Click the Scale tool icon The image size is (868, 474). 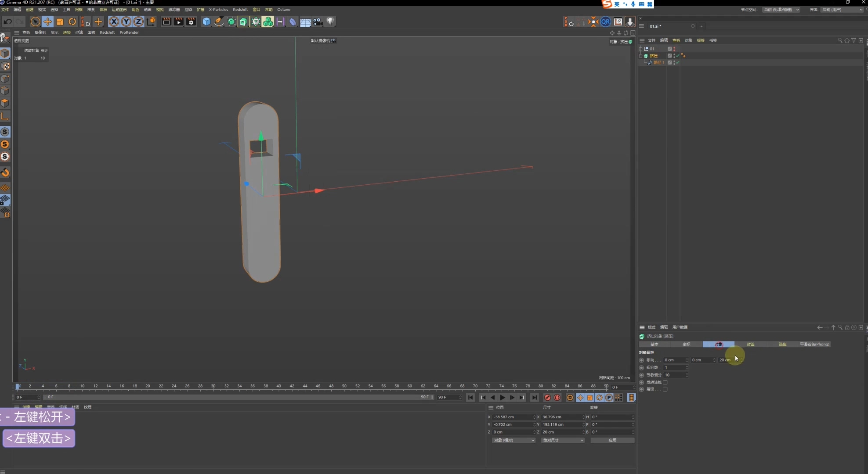pyautogui.click(x=60, y=22)
